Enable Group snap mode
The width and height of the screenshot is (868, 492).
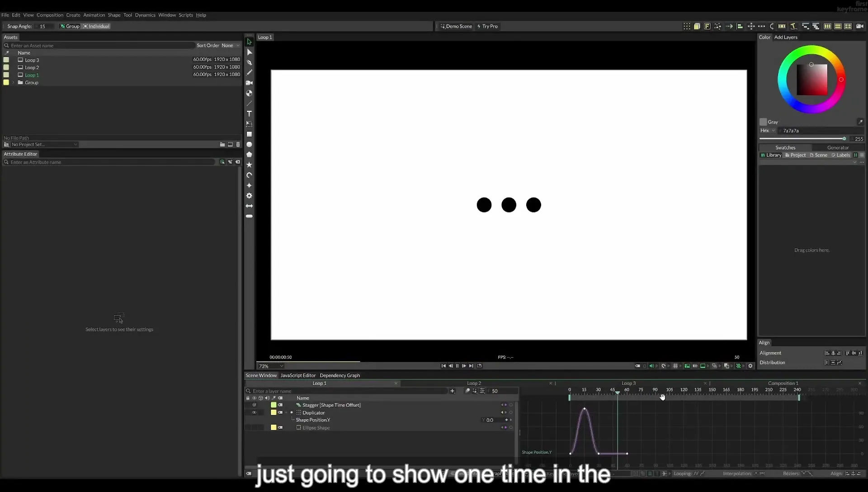click(70, 26)
